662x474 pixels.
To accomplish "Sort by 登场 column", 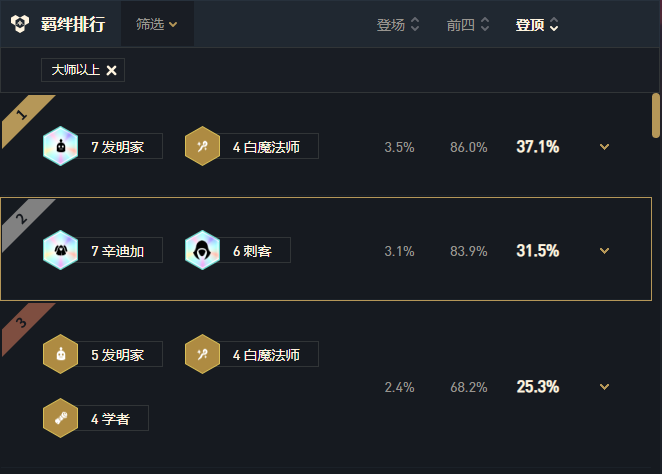I will point(398,24).
